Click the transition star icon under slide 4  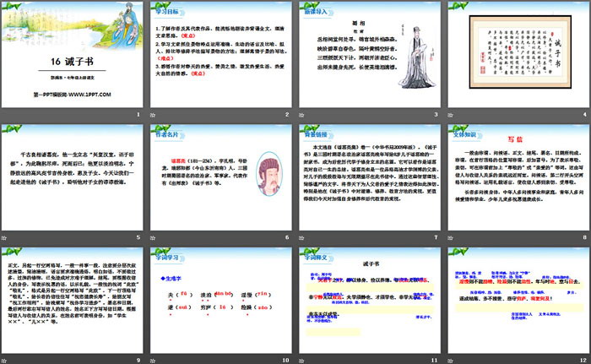coord(450,116)
